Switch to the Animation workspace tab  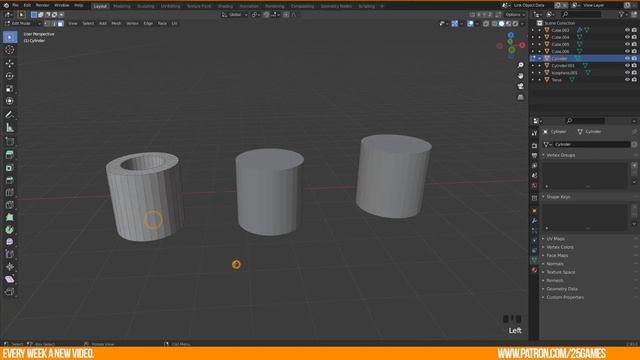249,6
